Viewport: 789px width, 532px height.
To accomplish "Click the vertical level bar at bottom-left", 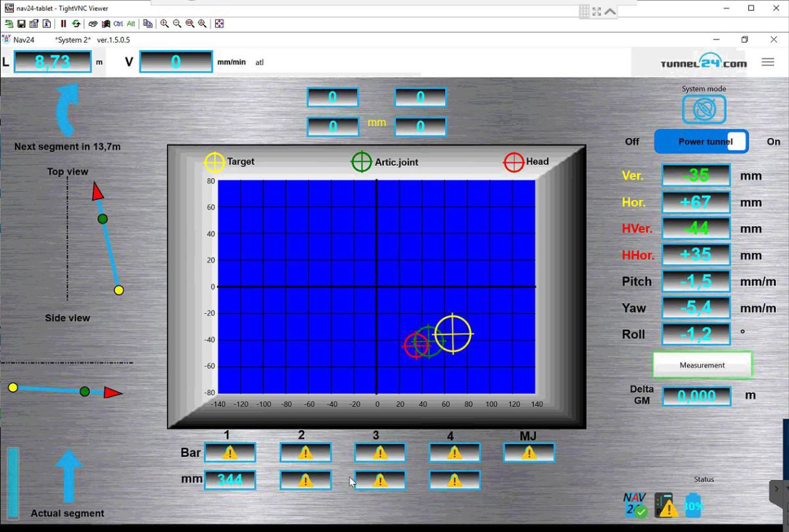I will tap(13, 475).
